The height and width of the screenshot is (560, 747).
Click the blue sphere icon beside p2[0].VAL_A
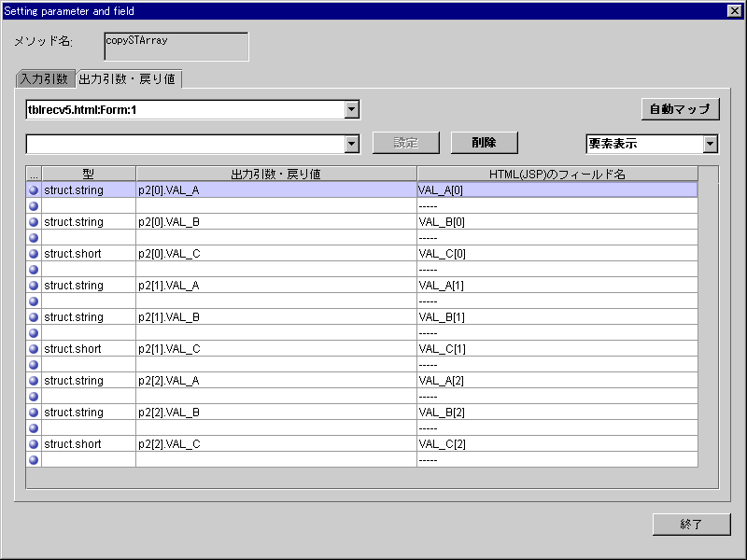34,190
